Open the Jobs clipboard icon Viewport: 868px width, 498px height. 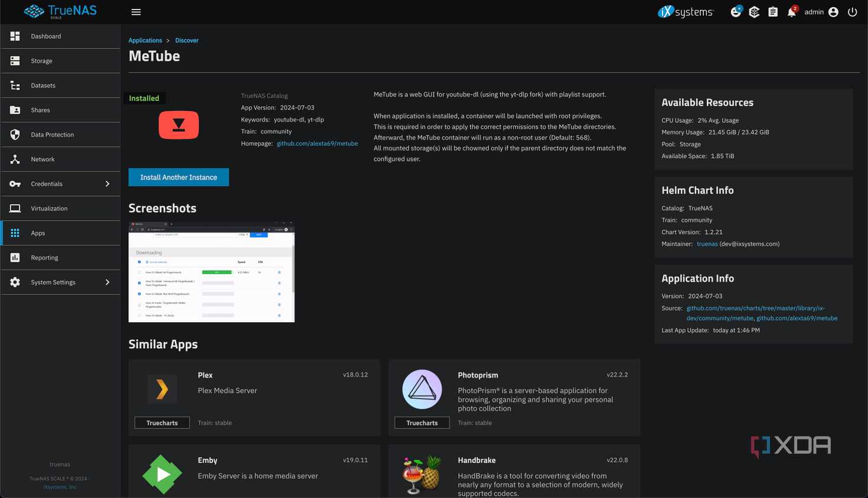[773, 12]
